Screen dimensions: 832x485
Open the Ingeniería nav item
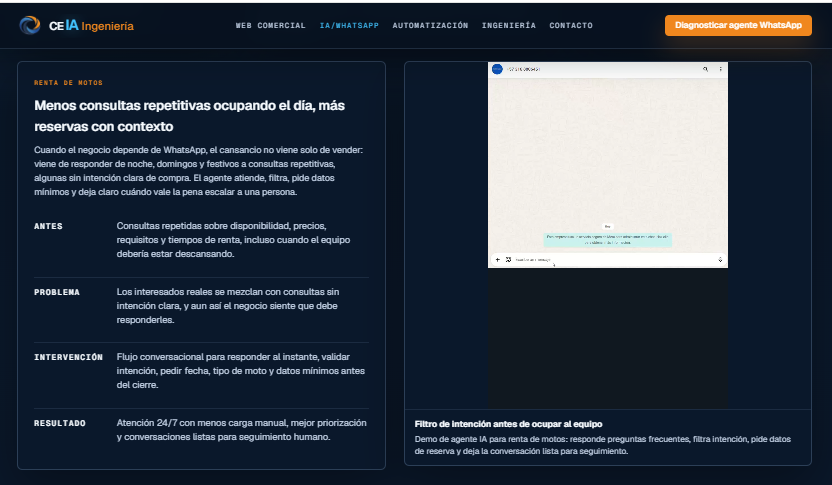tap(509, 25)
